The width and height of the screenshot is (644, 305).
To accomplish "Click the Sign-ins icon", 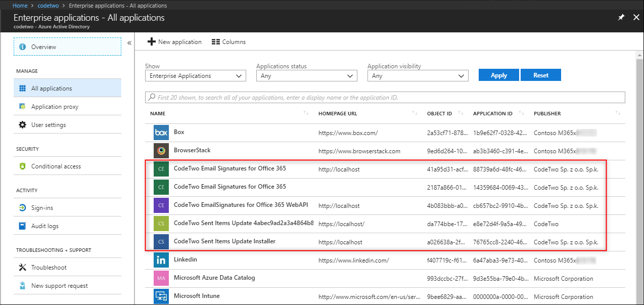I will (22, 208).
